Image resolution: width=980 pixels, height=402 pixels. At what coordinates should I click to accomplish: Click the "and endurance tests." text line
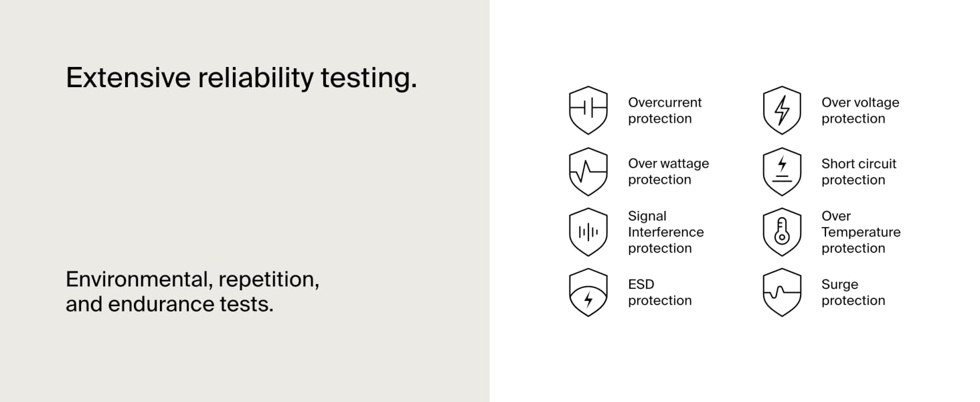(170, 304)
